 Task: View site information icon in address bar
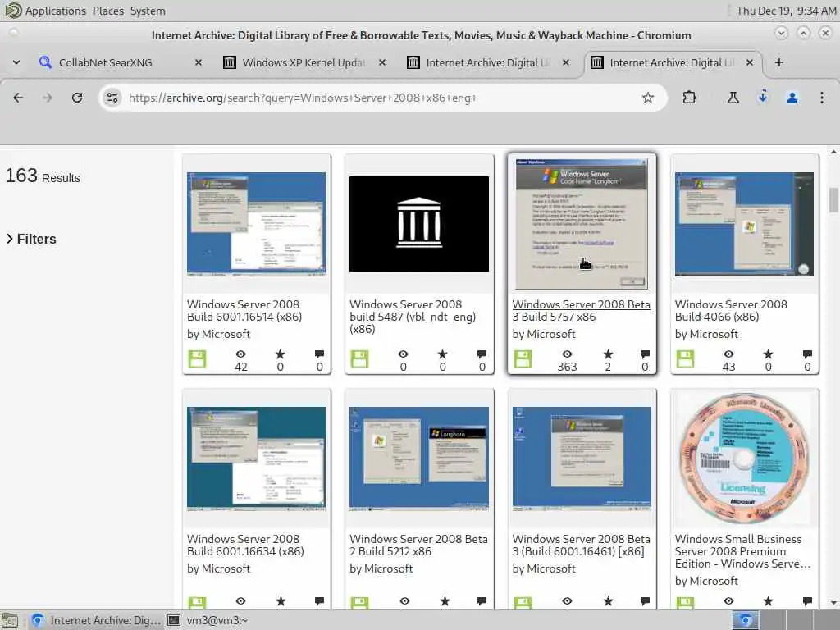click(x=112, y=98)
